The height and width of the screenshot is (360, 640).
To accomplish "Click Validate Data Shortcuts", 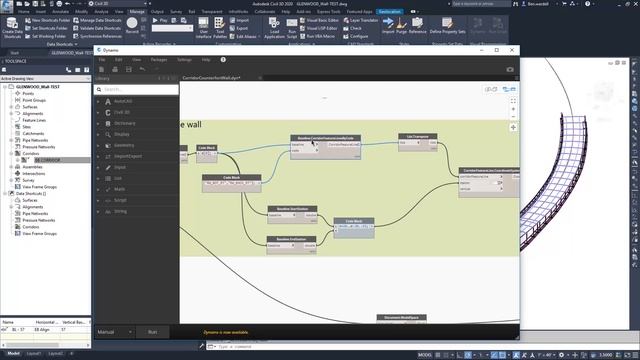I will [x=97, y=28].
